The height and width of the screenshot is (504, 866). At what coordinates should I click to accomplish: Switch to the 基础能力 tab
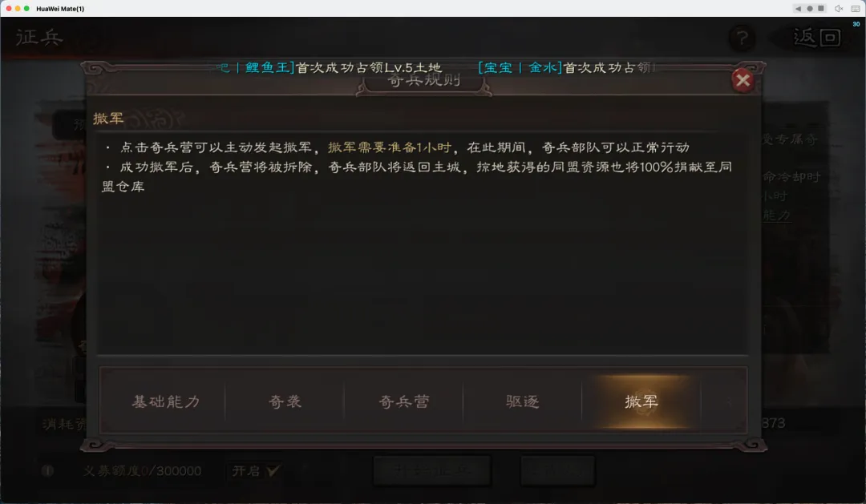click(166, 401)
